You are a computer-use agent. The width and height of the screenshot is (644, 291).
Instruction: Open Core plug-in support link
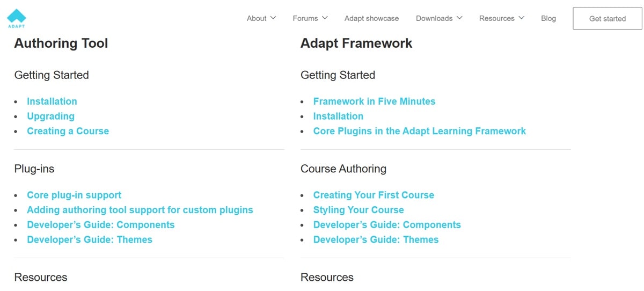[x=74, y=195]
